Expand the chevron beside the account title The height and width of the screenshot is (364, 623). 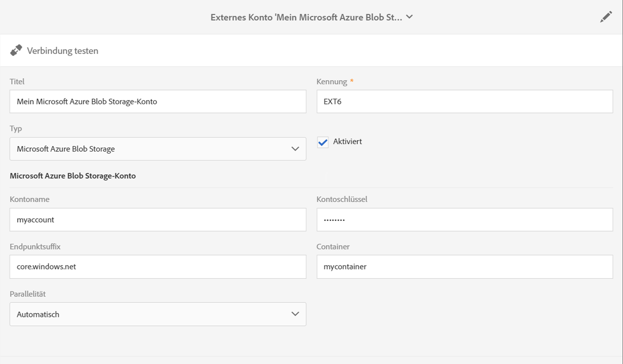tap(410, 17)
